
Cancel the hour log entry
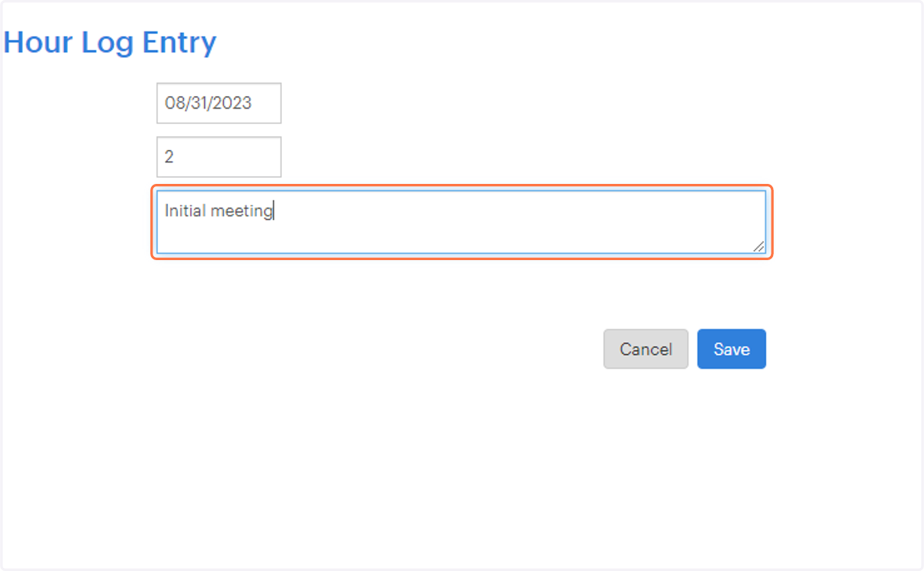click(645, 349)
